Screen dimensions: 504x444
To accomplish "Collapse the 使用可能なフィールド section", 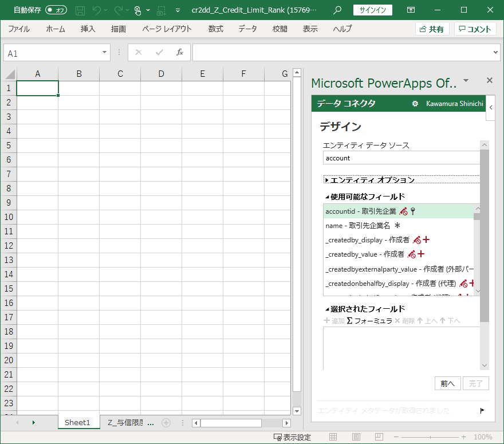I will click(x=365, y=197).
